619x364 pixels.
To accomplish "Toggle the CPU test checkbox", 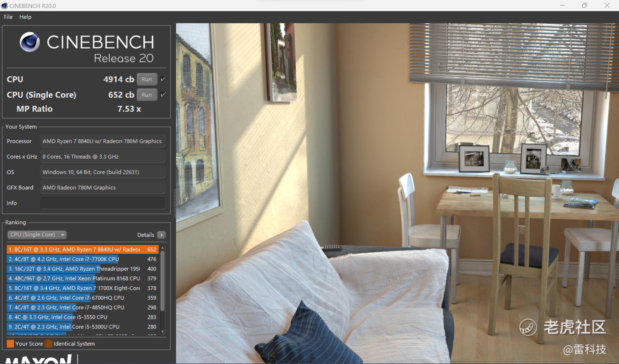I will pos(163,79).
